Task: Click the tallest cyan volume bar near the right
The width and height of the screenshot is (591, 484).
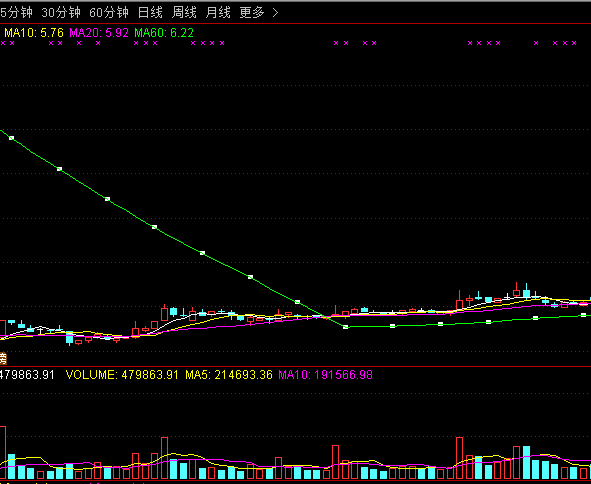Action: click(527, 463)
